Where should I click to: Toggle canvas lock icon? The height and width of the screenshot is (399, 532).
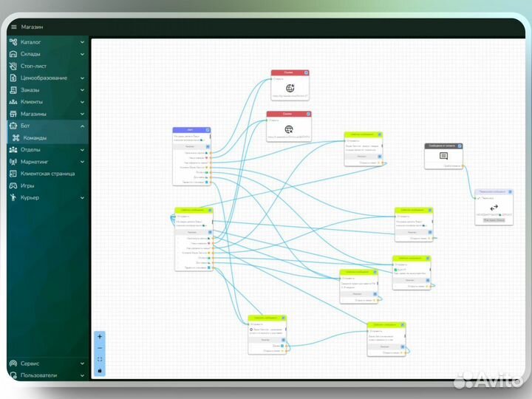(100, 370)
